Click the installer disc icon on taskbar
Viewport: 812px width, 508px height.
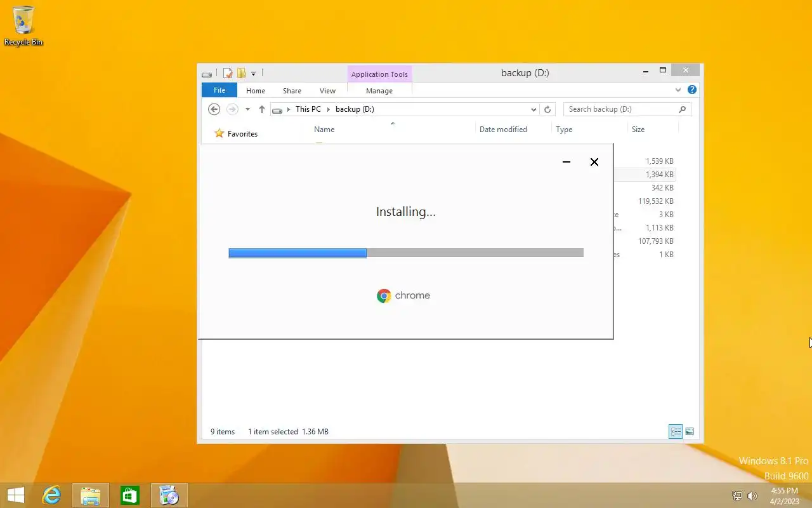pos(169,495)
